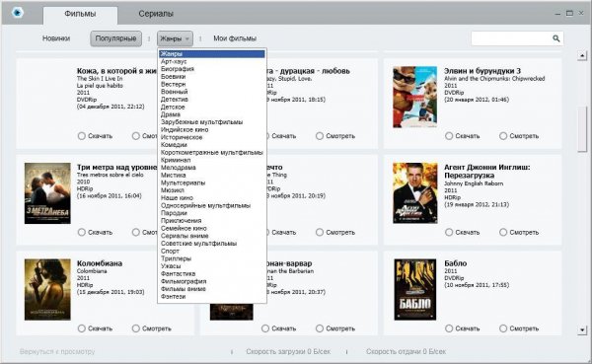This screenshot has height=364, width=592.
Task: Expand the Жанры dropdown button
Action: (x=175, y=38)
